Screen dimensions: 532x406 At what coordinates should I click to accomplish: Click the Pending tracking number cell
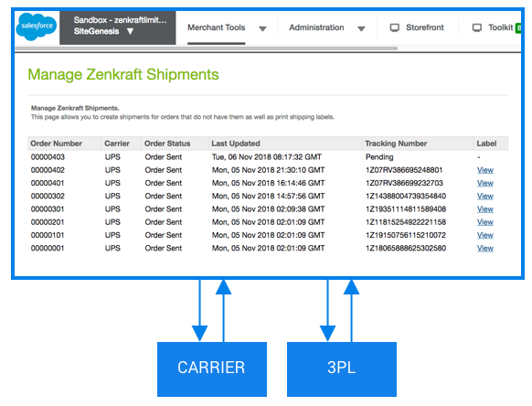point(379,157)
